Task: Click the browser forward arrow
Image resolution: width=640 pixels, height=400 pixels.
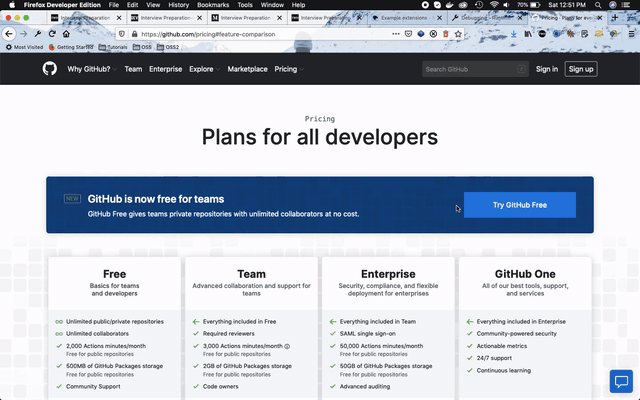Action: click(23, 34)
